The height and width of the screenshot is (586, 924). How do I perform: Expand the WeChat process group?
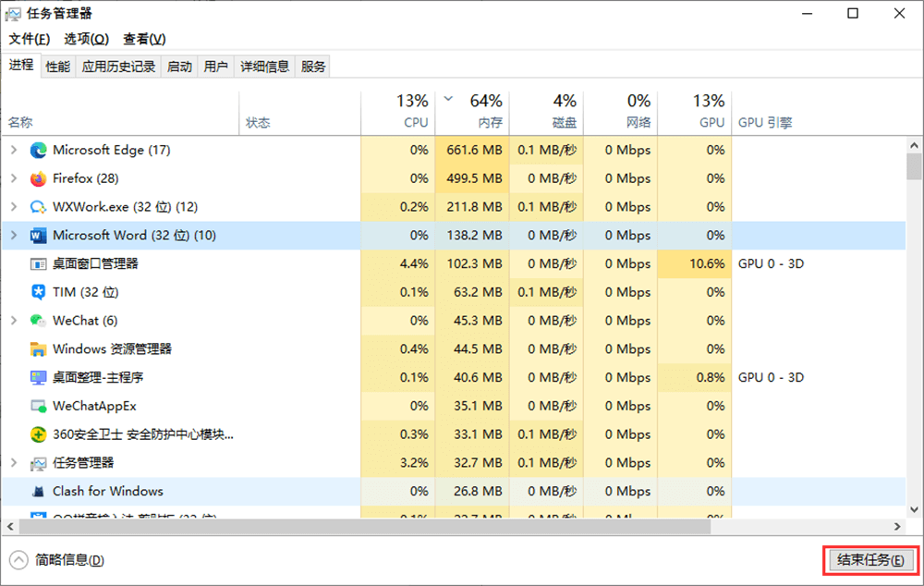tap(14, 321)
